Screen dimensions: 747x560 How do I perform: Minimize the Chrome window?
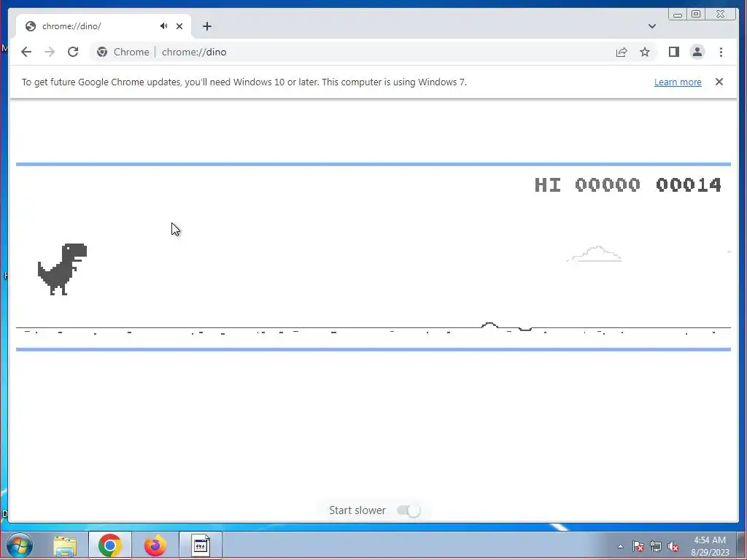pos(678,15)
